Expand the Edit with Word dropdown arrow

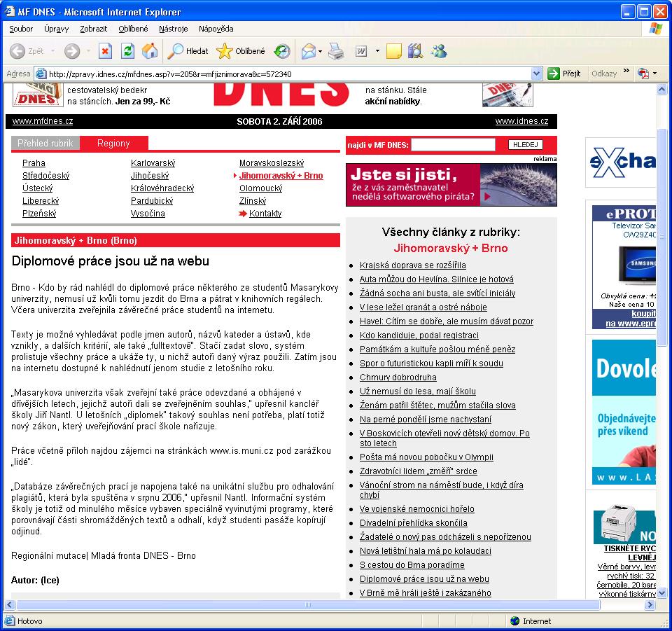377,51
